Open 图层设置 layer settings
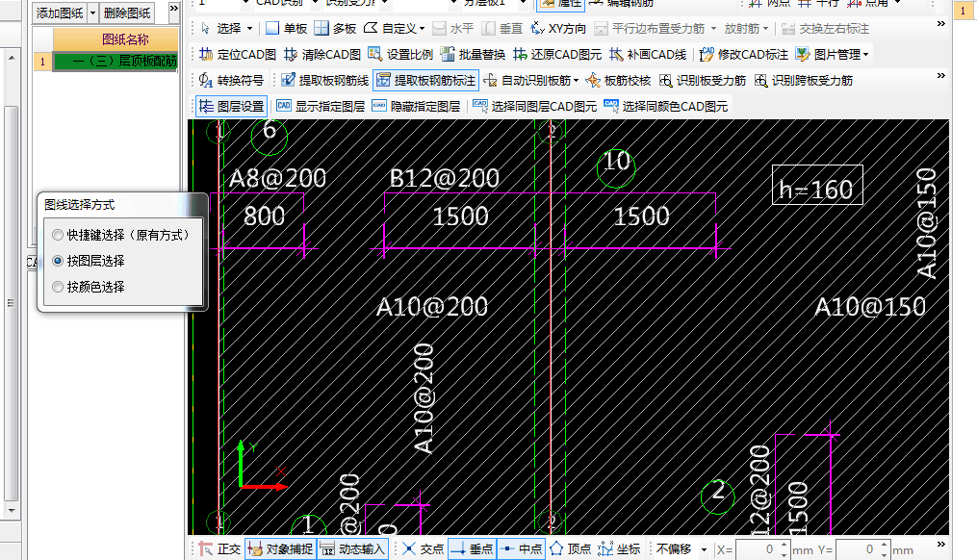 tap(232, 107)
